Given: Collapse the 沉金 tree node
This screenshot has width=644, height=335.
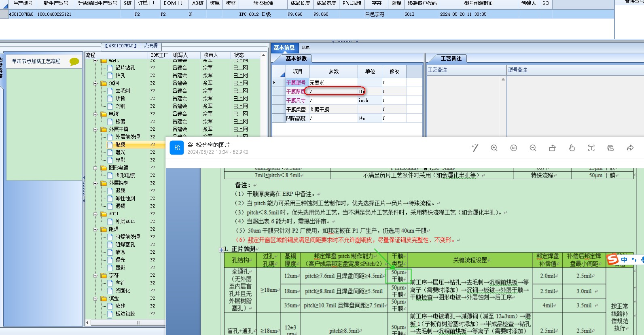Looking at the screenshot, I should click(x=96, y=299).
